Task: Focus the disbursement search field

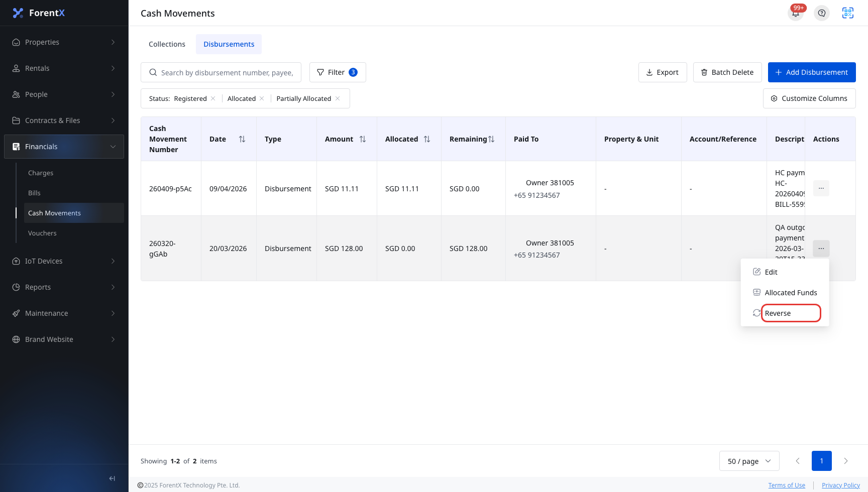Action: click(221, 72)
